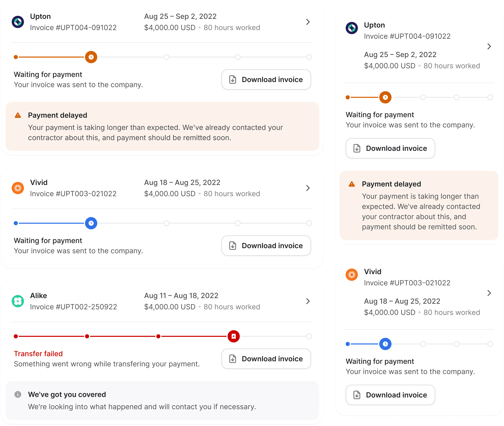Click the last empty step on Alike timeline
The image size is (504, 426).
coord(309,336)
